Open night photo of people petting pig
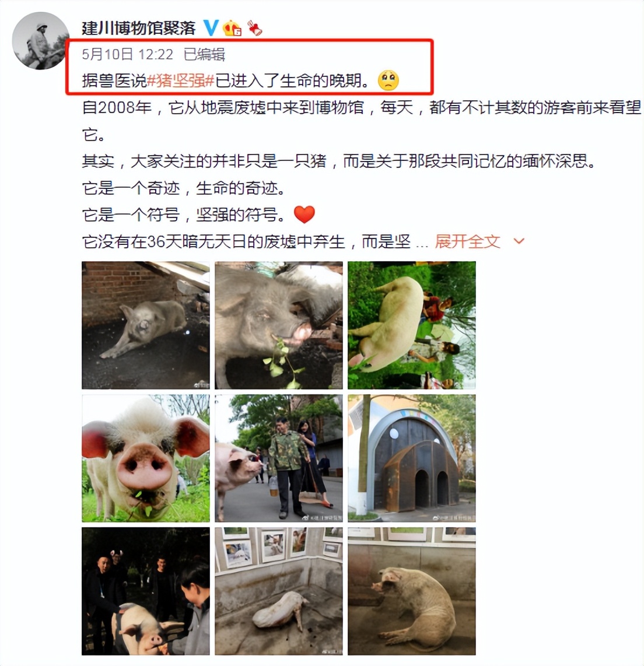The height and width of the screenshot is (666, 644). coord(146,591)
